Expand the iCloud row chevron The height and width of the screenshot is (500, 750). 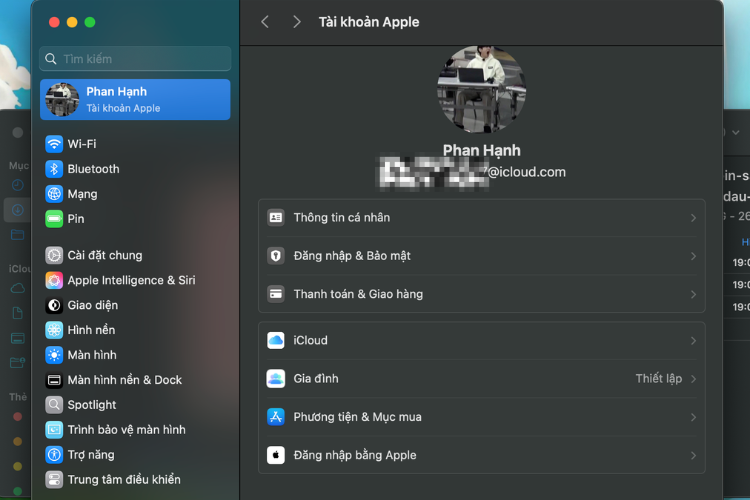[x=693, y=341]
